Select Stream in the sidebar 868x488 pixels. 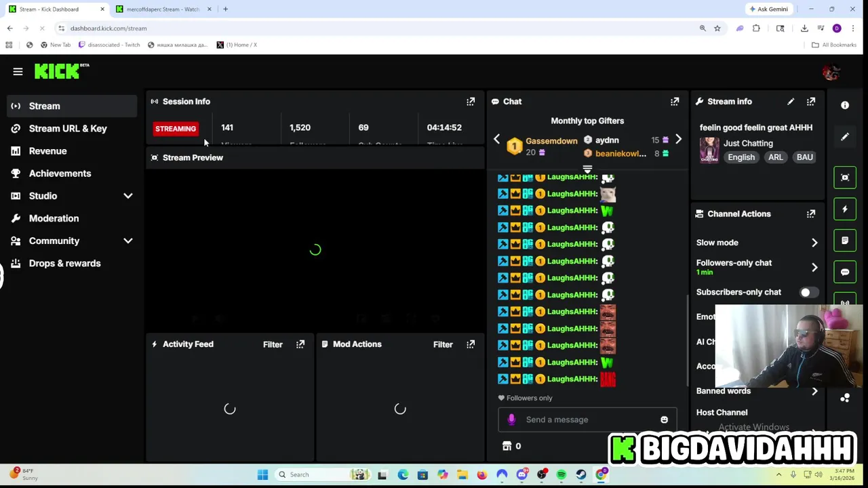[72, 106]
